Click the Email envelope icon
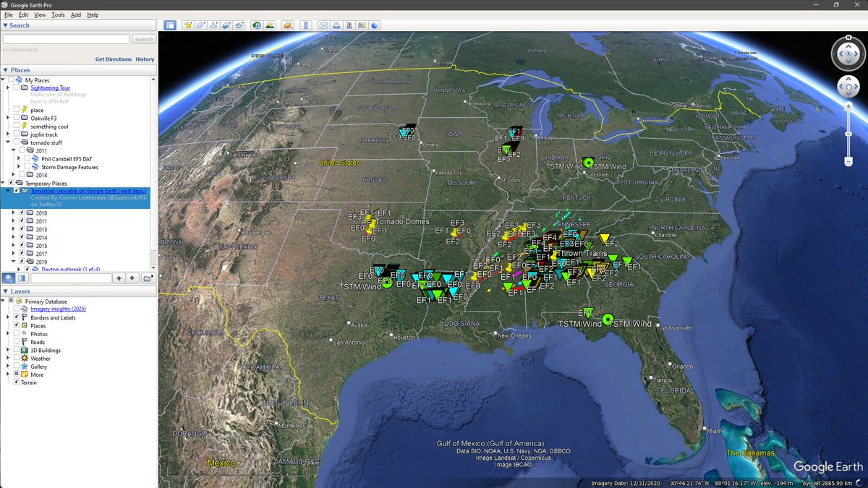This screenshot has width=868, height=488. coord(324,25)
